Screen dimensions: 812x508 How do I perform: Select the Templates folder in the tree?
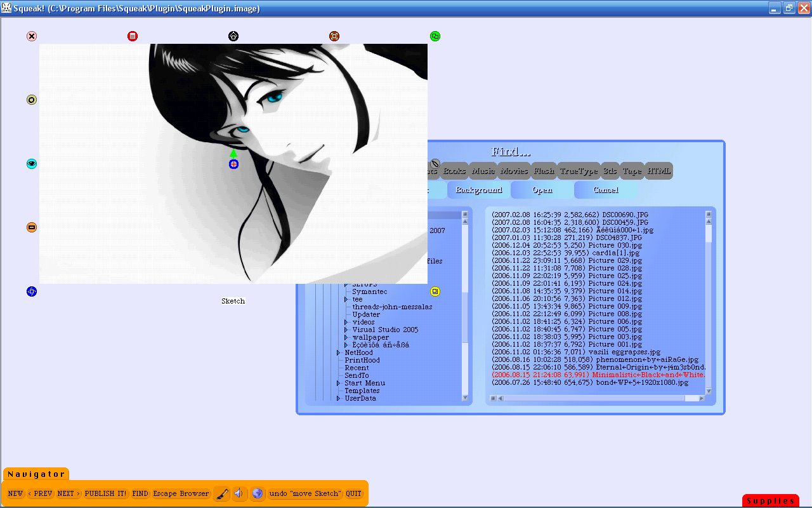tap(362, 391)
